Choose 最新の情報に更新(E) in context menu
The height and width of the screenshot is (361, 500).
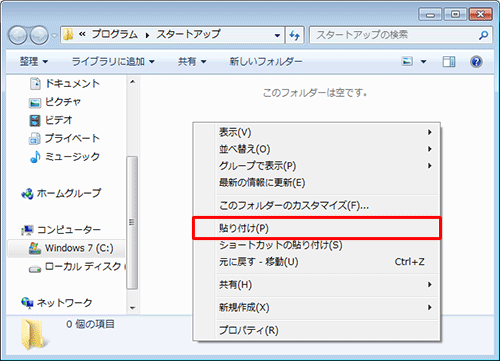tap(317, 183)
